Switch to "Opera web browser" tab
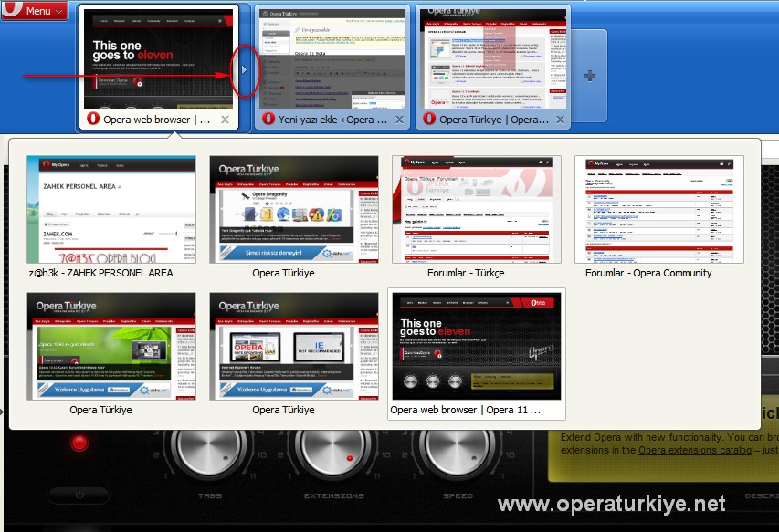This screenshot has width=779, height=532. click(159, 68)
